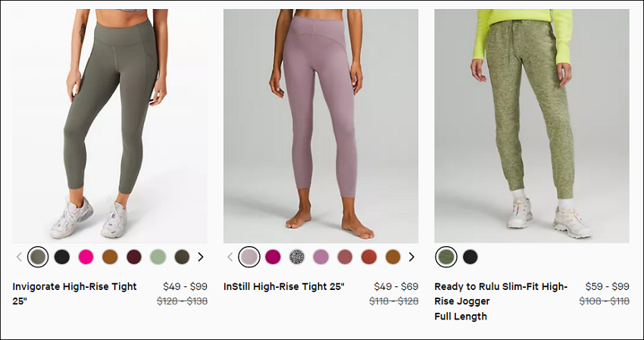This screenshot has width=644, height=340.
Task: Select black swatch for Ready to Rulu Jogger
Action: click(x=470, y=257)
